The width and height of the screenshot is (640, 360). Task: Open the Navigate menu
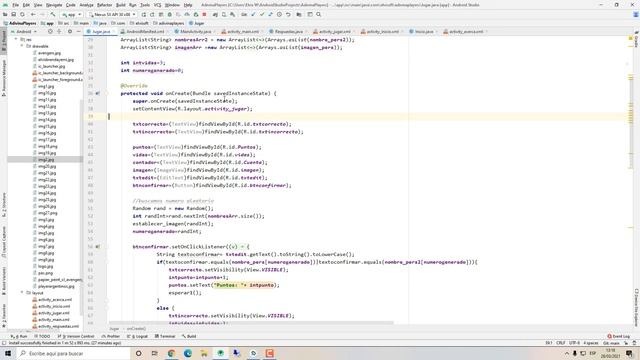[x=54, y=5]
